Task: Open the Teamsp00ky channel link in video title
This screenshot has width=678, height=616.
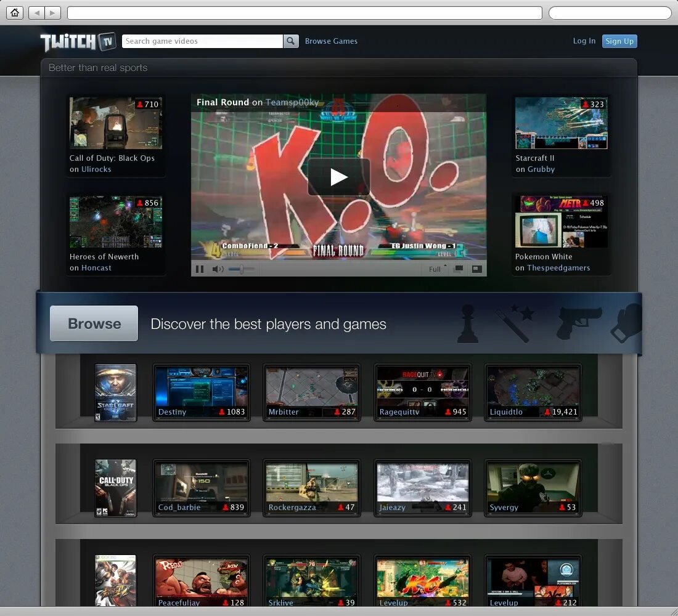Action: [x=292, y=102]
